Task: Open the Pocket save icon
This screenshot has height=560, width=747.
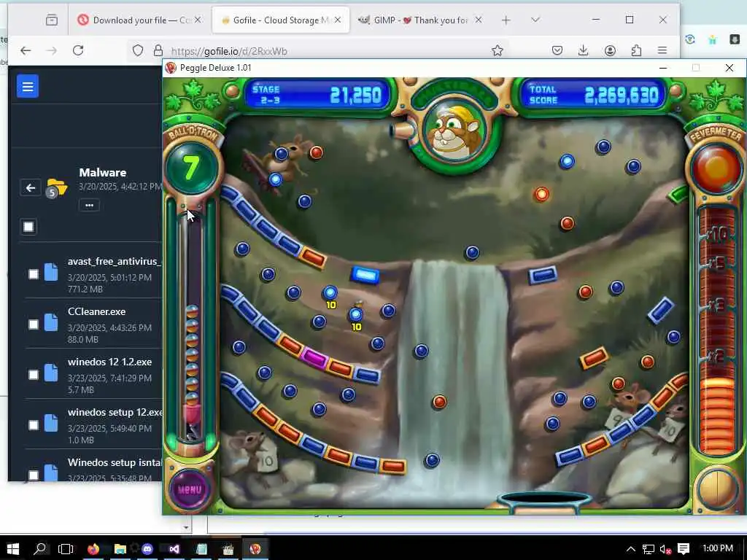Action: click(557, 50)
